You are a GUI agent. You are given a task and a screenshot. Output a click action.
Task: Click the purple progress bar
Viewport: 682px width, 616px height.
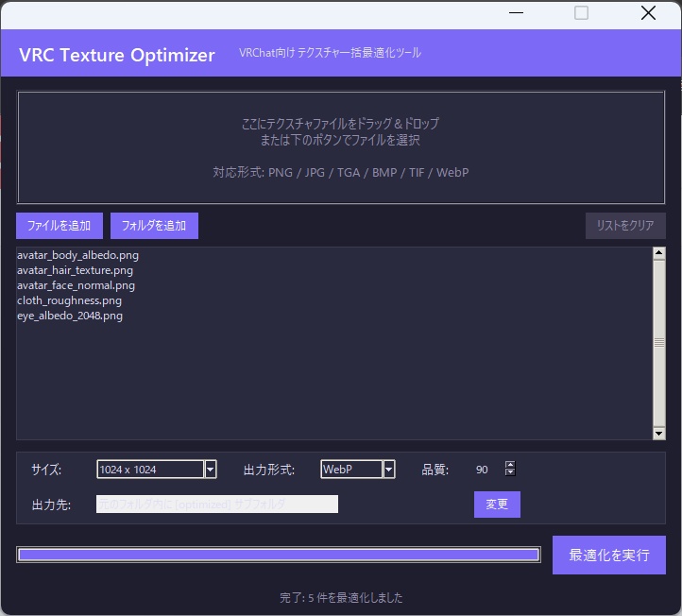[279, 555]
